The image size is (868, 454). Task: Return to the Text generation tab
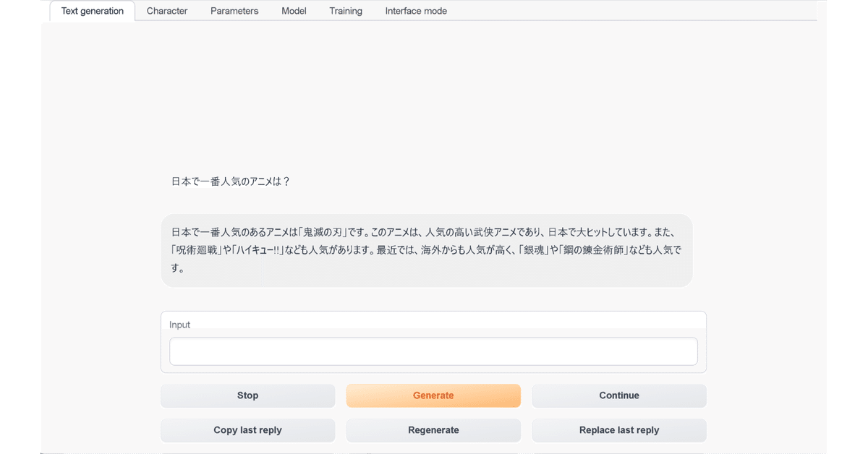(92, 11)
